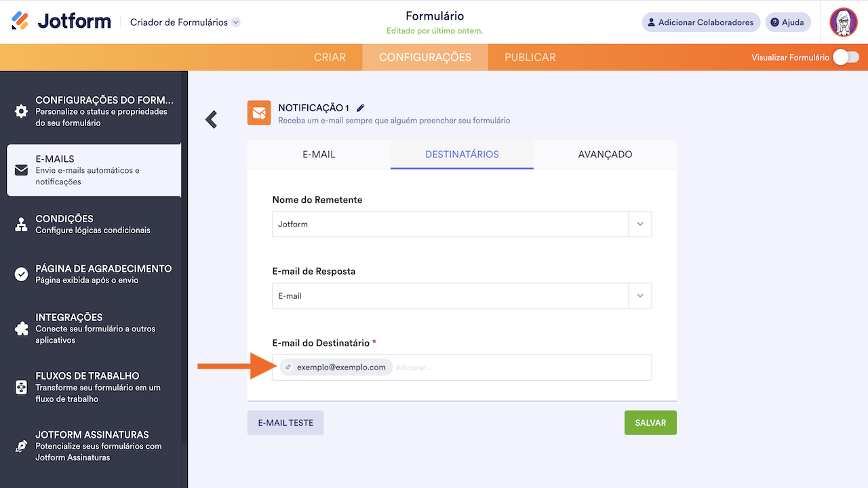Toggle the Visualizar Formulário switch
The height and width of the screenshot is (488, 868).
846,58
